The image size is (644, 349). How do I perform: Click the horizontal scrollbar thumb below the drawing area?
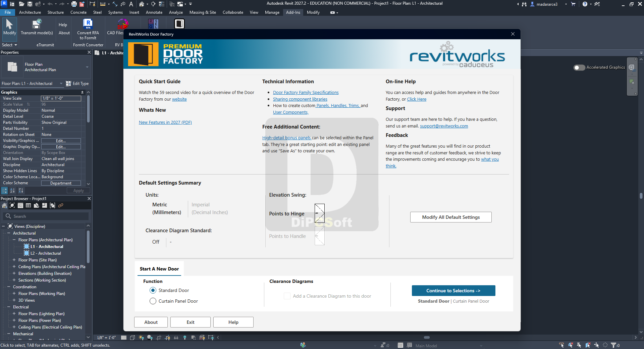(x=427, y=338)
